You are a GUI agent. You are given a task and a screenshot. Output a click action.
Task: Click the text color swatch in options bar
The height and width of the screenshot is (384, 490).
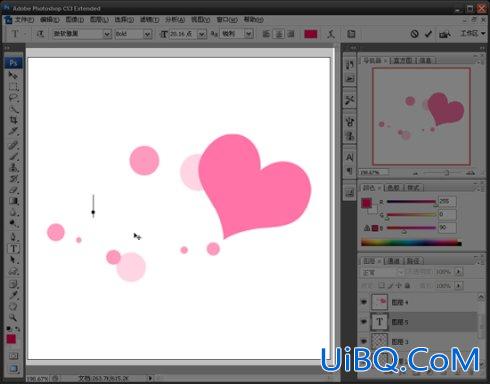311,34
